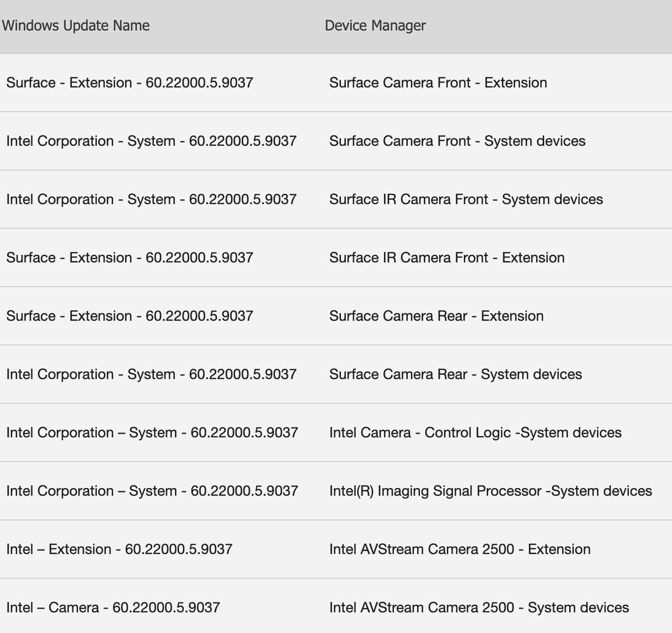The width and height of the screenshot is (672, 633).
Task: Select 'Intel(R) Imaging Signal Processor' cell
Action: click(491, 491)
